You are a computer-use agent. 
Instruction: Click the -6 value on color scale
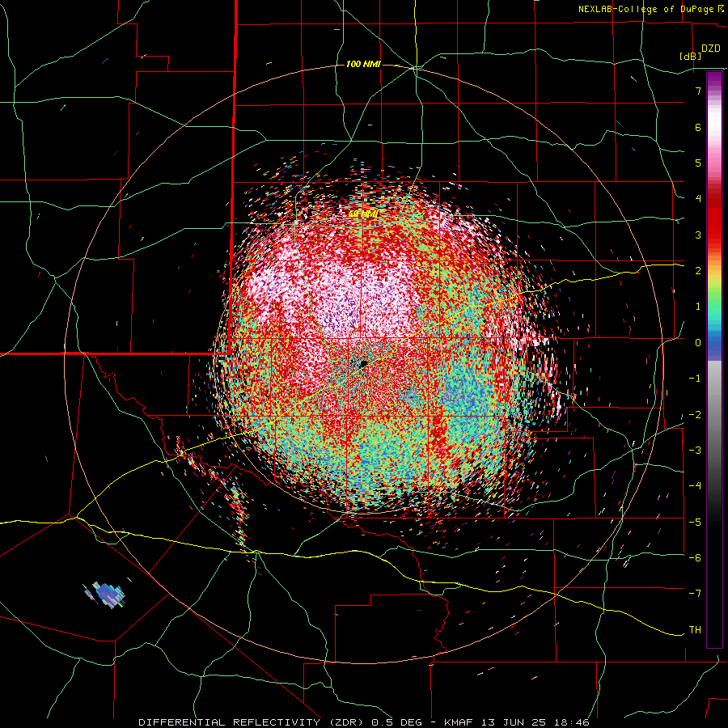[695, 558]
